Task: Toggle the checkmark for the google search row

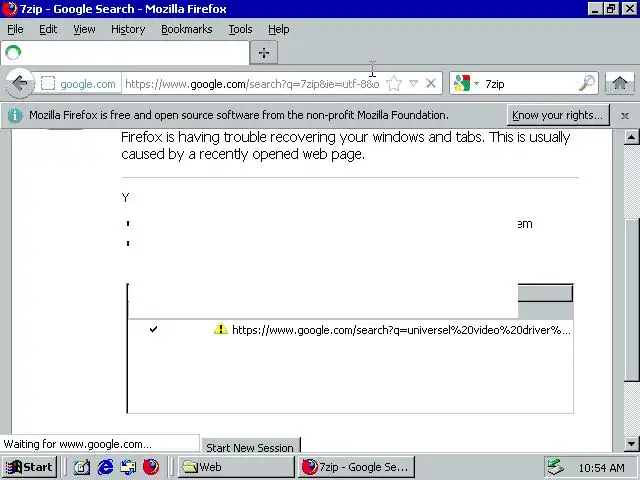Action: click(153, 329)
